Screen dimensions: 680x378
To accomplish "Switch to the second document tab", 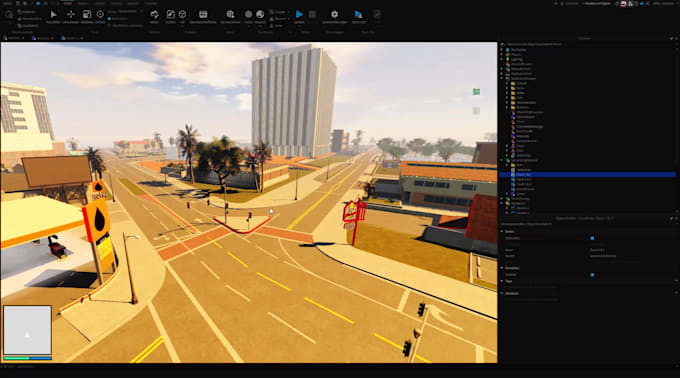I will point(43,38).
